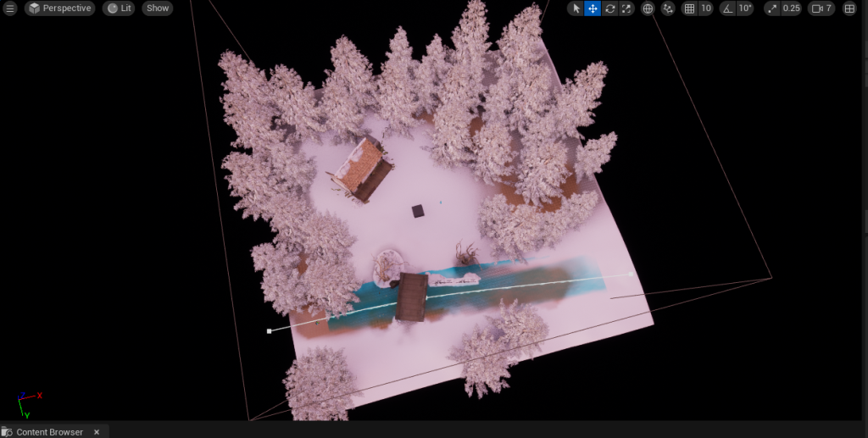Change the grid snap value of 10
This screenshot has height=438, width=868.
tap(706, 8)
